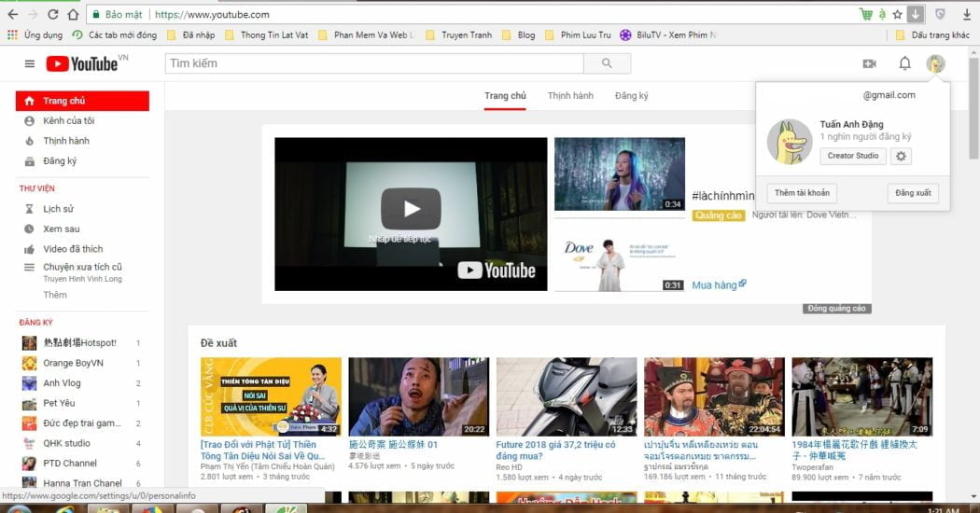Open the upload video camera icon
The width and height of the screenshot is (980, 513).
pos(869,63)
